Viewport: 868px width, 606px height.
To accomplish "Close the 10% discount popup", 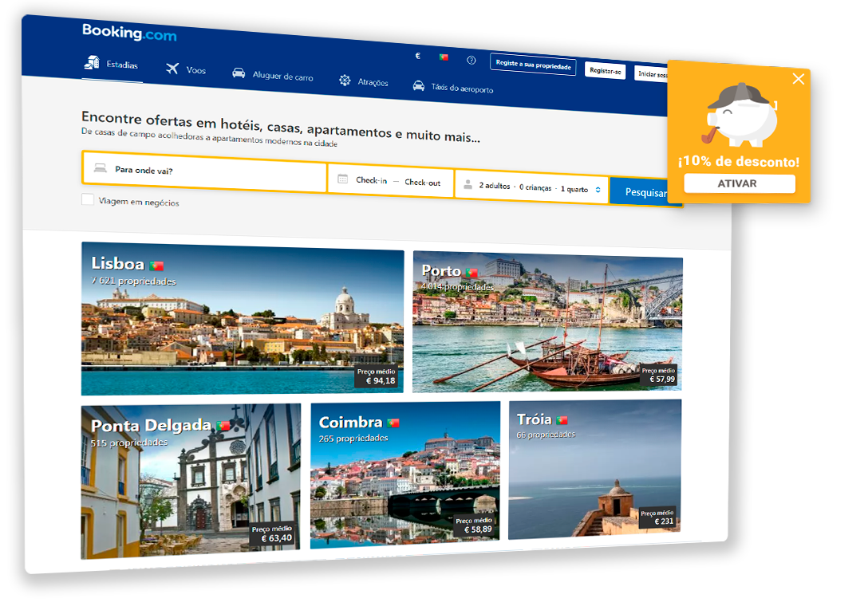I will 798,78.
